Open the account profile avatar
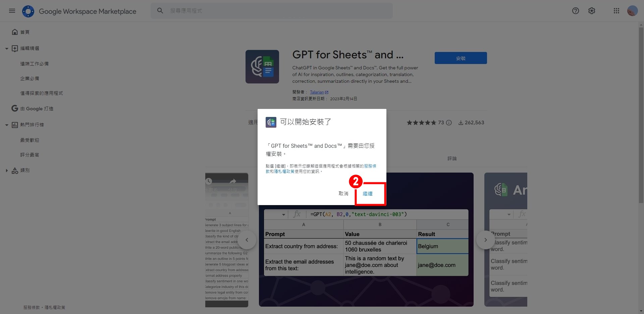This screenshot has height=314, width=644. click(632, 11)
